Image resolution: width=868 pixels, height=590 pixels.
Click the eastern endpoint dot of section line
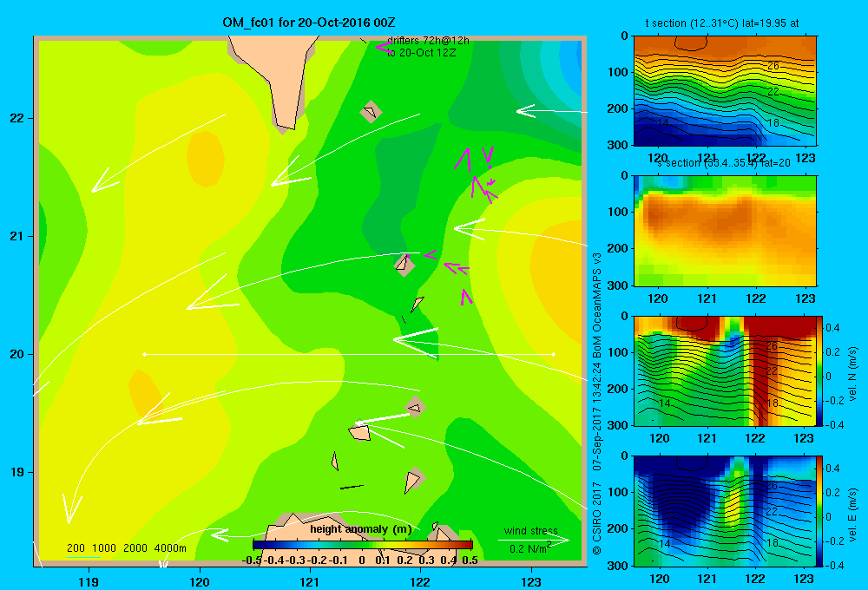point(554,354)
